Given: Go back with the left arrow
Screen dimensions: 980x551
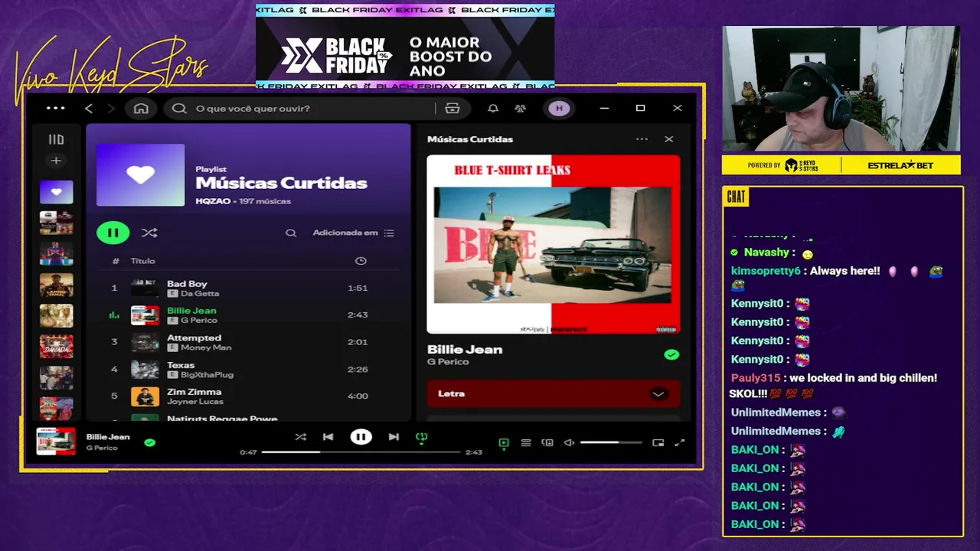Looking at the screenshot, I should click(x=89, y=108).
